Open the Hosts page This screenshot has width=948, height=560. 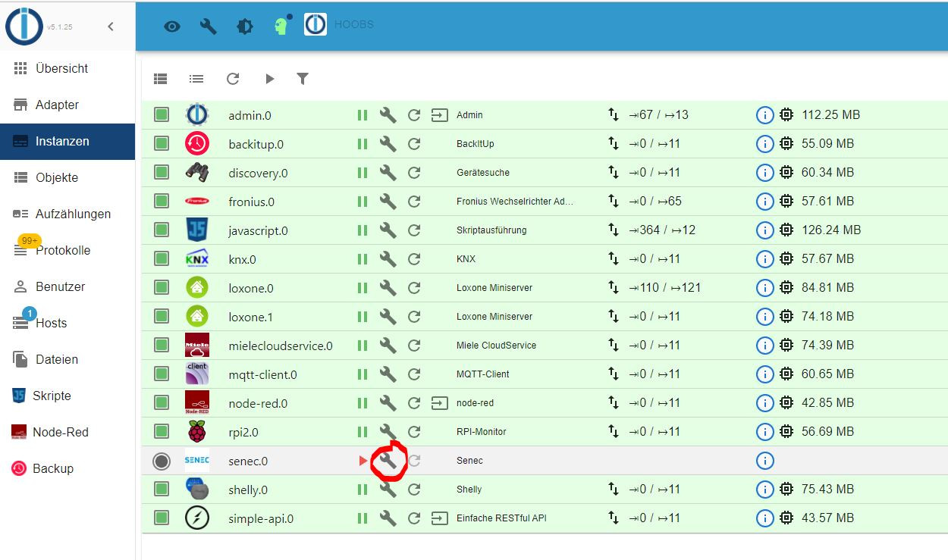[67, 323]
